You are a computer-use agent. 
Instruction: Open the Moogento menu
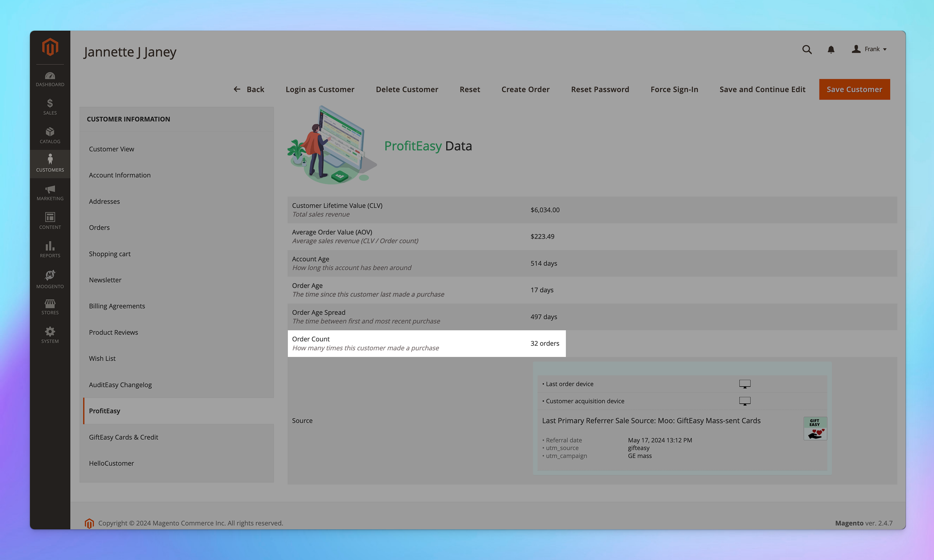pos(50,279)
